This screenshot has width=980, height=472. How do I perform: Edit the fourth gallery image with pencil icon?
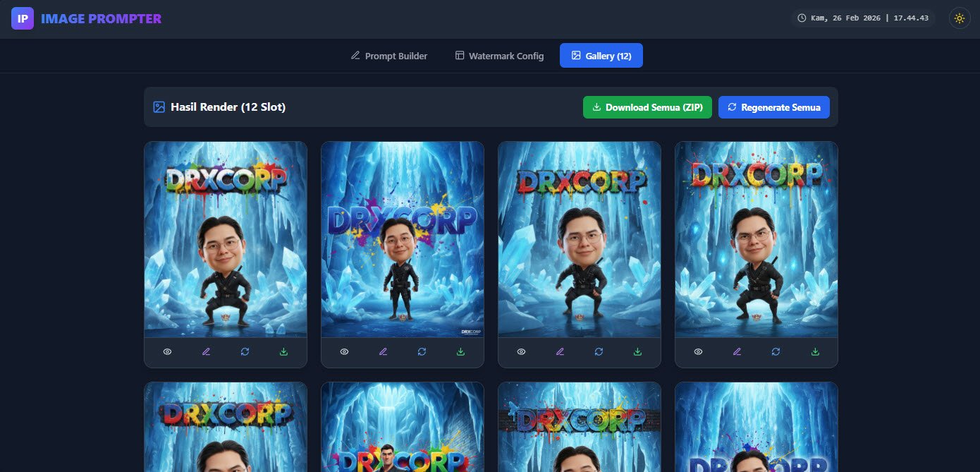point(737,351)
